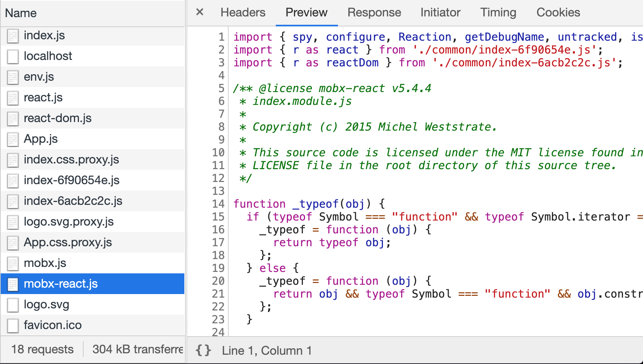Select the index.css.proxy.js request

[x=93, y=160]
